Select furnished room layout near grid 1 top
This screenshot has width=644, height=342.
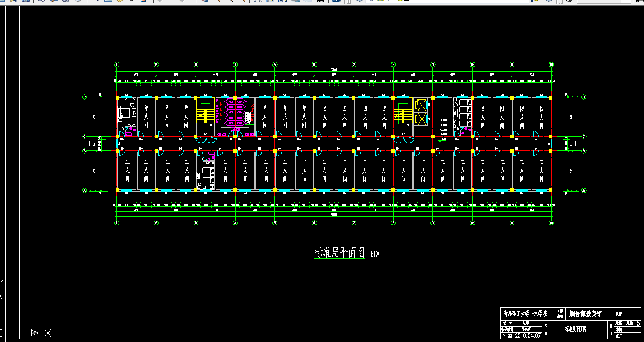click(x=126, y=117)
